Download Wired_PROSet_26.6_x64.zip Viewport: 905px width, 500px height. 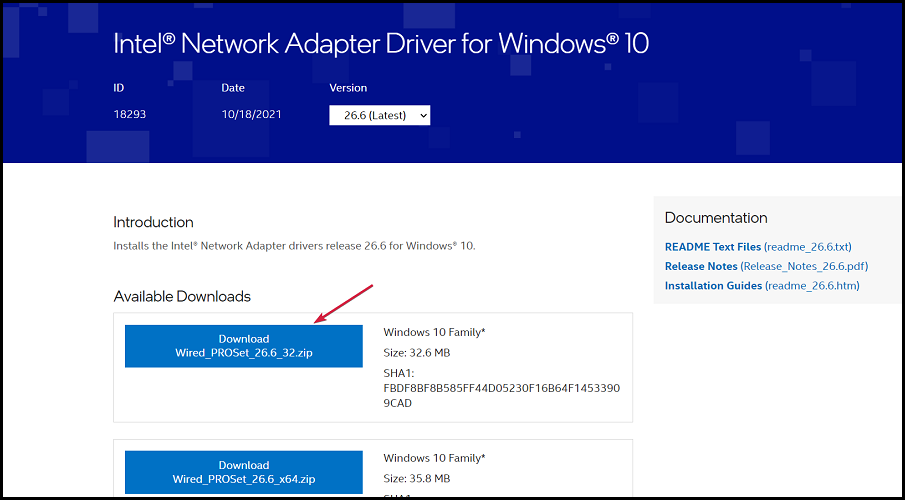(244, 472)
